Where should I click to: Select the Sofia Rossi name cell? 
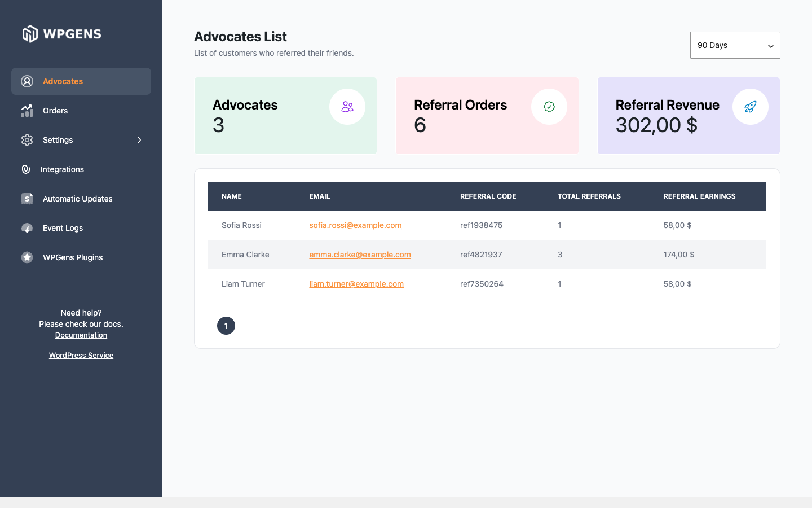241,225
